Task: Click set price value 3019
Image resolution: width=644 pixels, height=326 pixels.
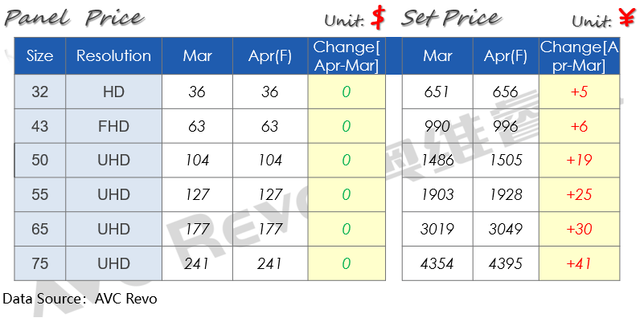Action: tap(437, 229)
